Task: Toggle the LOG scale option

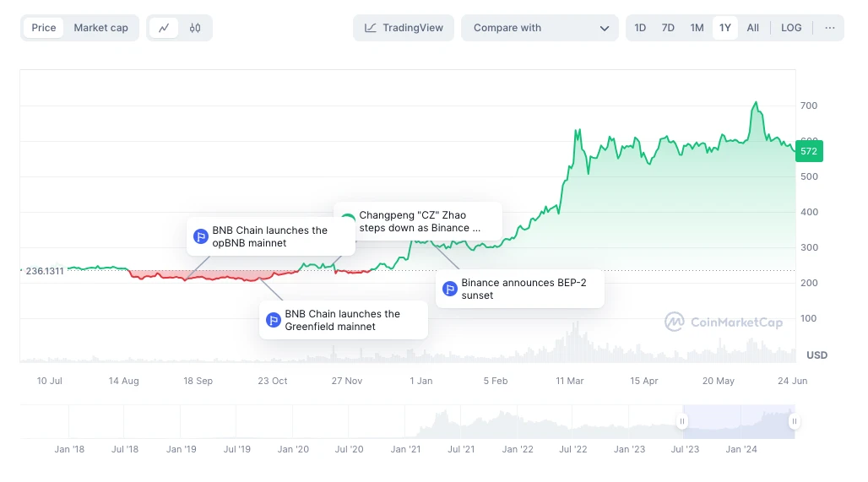Action: [x=791, y=28]
